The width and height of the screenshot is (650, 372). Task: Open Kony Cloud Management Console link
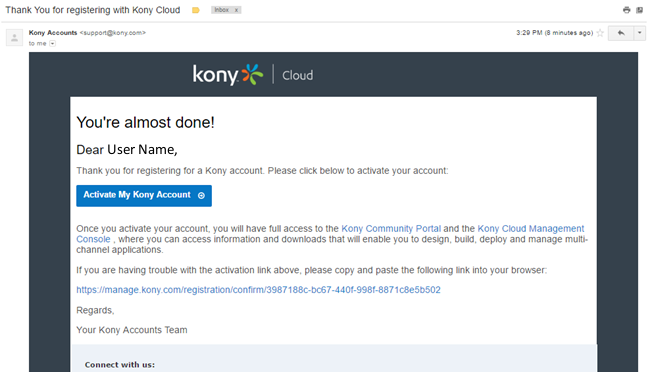click(x=330, y=234)
